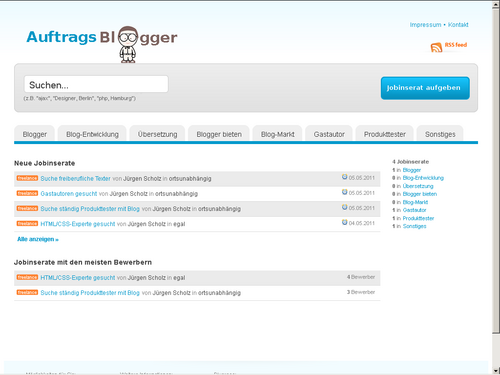Click the scrollbar down arrow
This screenshot has width=500, height=375.
pos(496,370)
